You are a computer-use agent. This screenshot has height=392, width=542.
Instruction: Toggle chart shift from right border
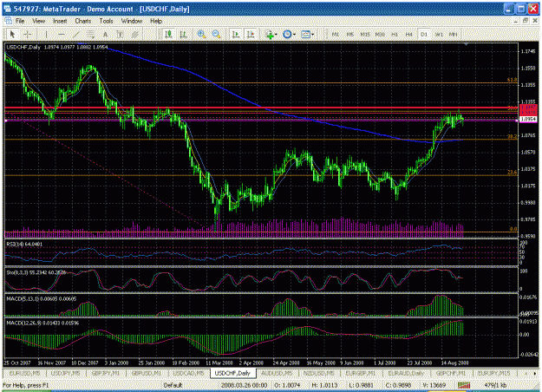pos(251,34)
